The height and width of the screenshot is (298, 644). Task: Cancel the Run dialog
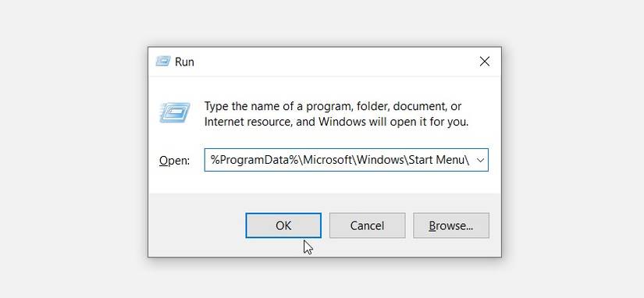click(367, 225)
